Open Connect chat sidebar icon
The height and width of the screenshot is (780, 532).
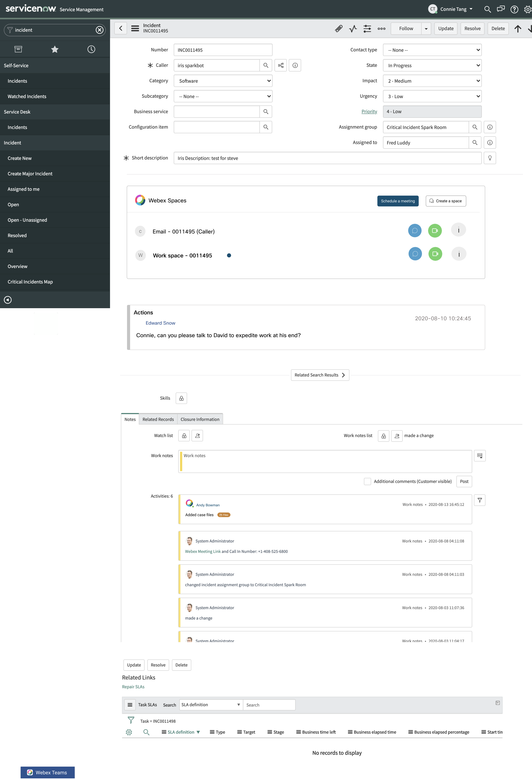[501, 9]
